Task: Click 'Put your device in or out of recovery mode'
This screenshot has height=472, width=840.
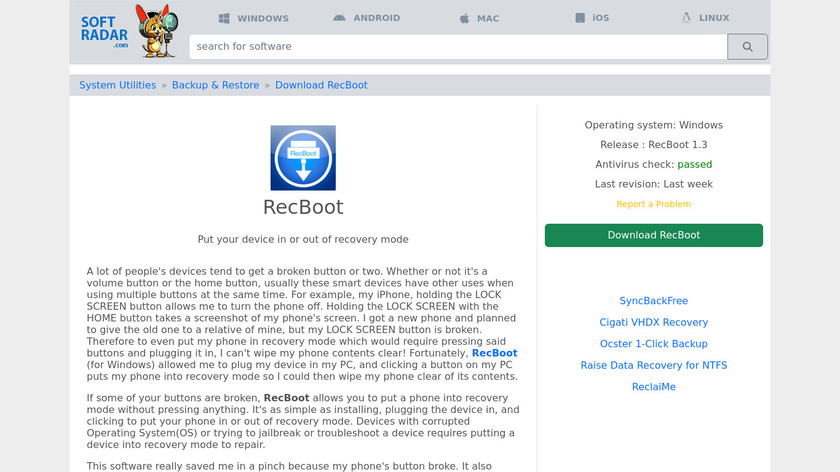Action: click(x=303, y=239)
